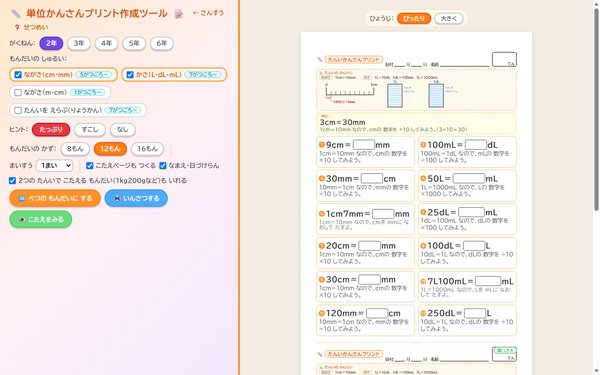Check たんいを えらぶ(りょうかん) option
This screenshot has width=600, height=375.
(18, 110)
